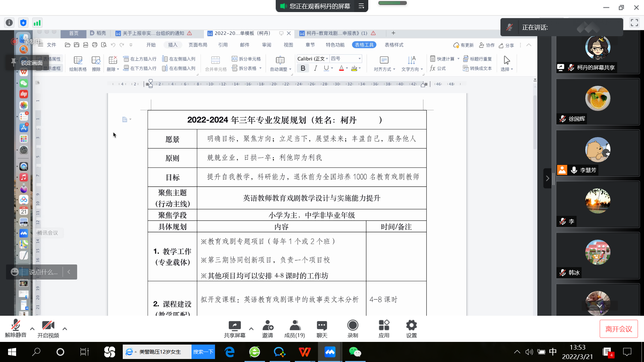Open 稻壳 tab
The image size is (644, 362).
[x=98, y=33]
